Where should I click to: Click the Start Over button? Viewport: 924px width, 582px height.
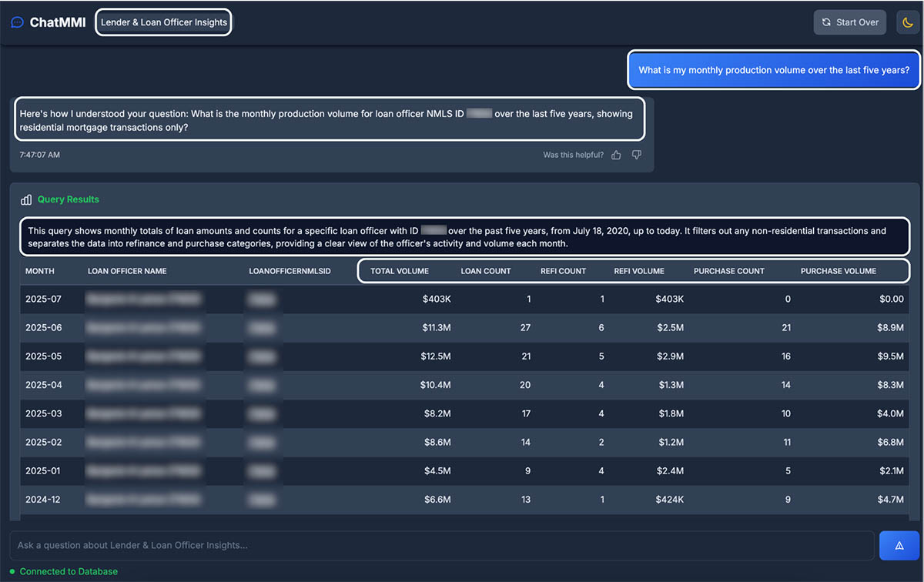tap(850, 22)
